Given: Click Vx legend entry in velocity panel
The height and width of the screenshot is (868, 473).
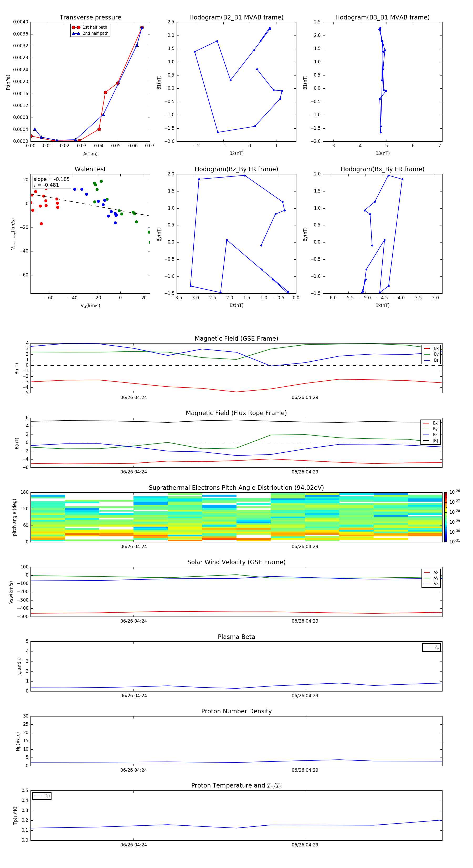Looking at the screenshot, I should (x=431, y=572).
